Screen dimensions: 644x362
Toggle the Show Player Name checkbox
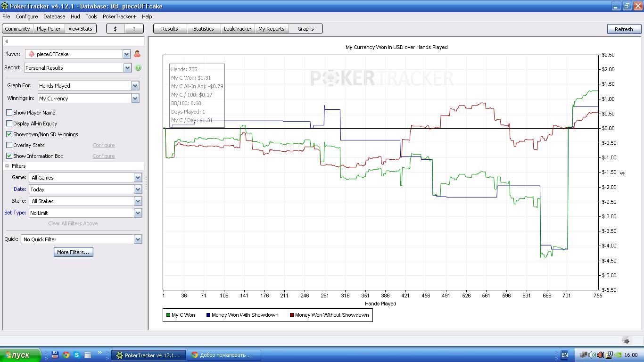click(x=9, y=113)
